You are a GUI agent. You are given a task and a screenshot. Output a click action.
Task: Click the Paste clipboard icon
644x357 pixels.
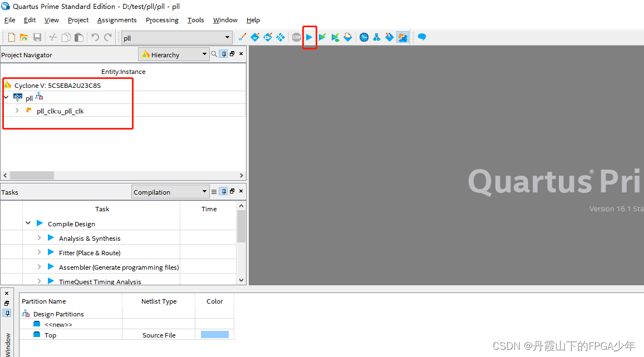click(79, 37)
